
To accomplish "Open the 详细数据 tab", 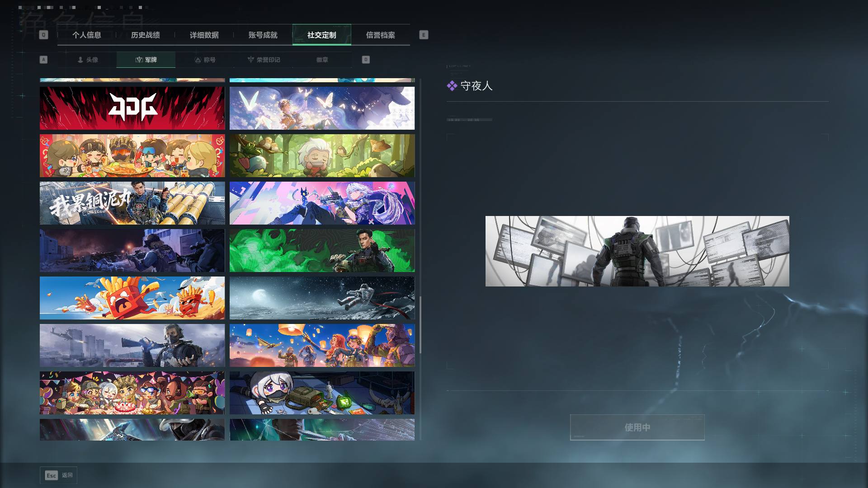I will click(204, 35).
